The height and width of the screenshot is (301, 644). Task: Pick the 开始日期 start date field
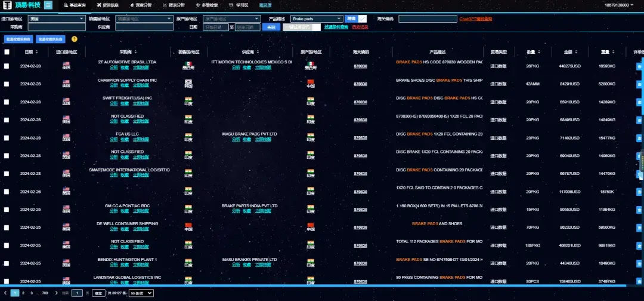tap(216, 27)
